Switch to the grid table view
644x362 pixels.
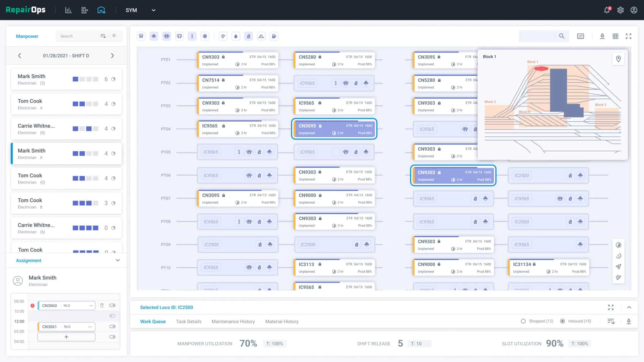pyautogui.click(x=615, y=36)
